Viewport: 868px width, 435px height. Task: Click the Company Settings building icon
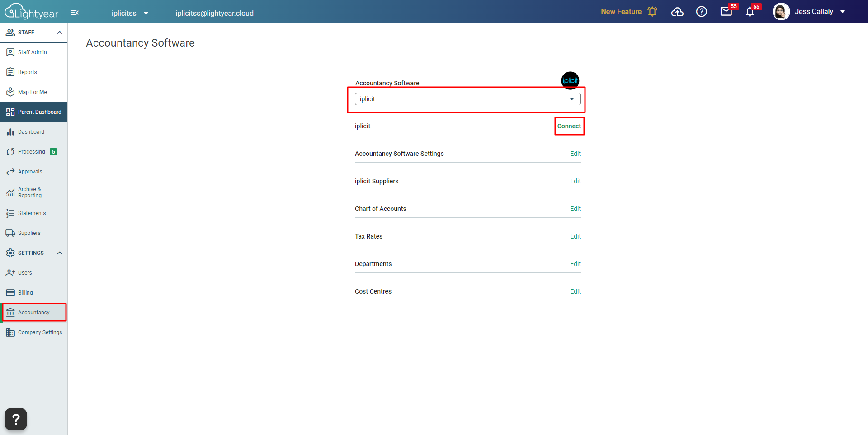pos(10,332)
